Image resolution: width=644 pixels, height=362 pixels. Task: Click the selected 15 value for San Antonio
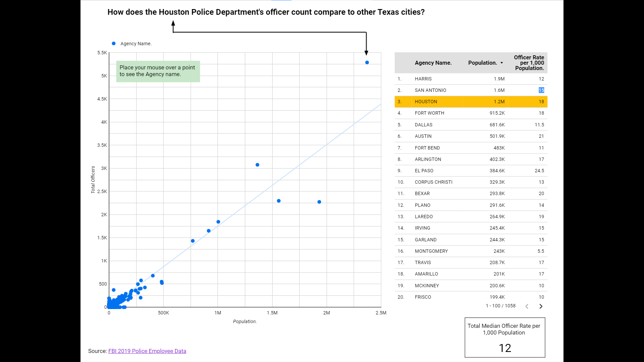[x=541, y=90]
